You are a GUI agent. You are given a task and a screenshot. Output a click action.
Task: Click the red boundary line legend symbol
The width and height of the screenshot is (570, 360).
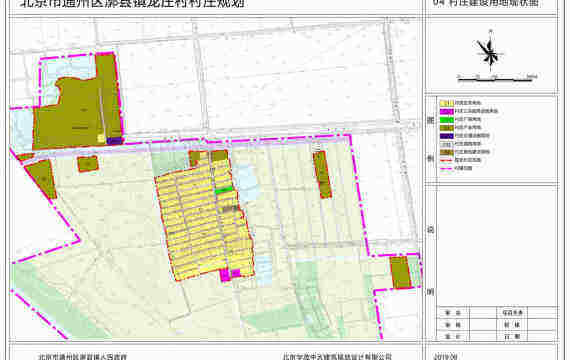tap(446, 160)
